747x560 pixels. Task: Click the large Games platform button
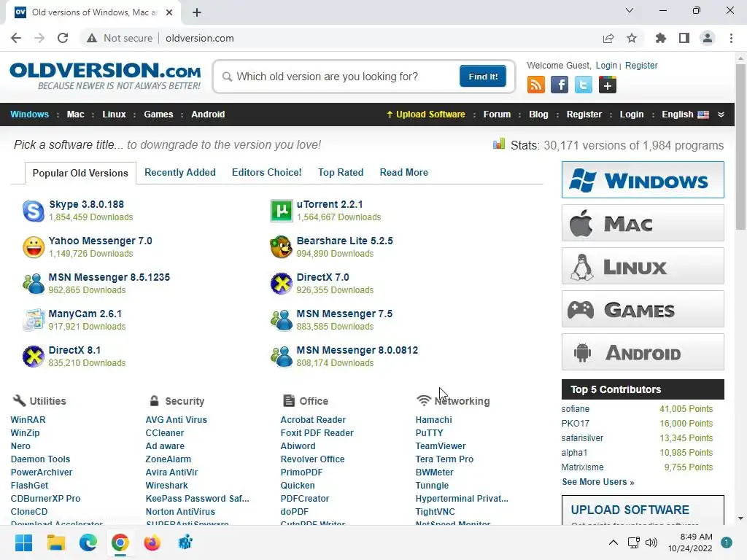click(x=643, y=309)
